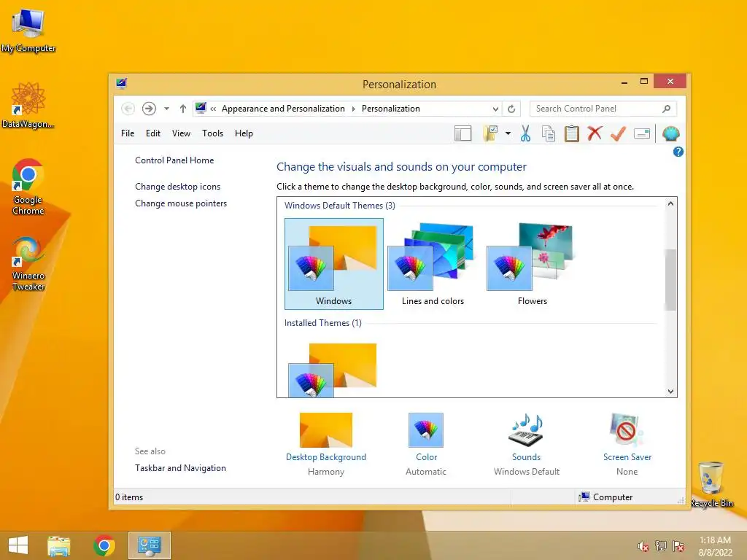
Task: Click the Refresh button in address bar
Action: [511, 109]
